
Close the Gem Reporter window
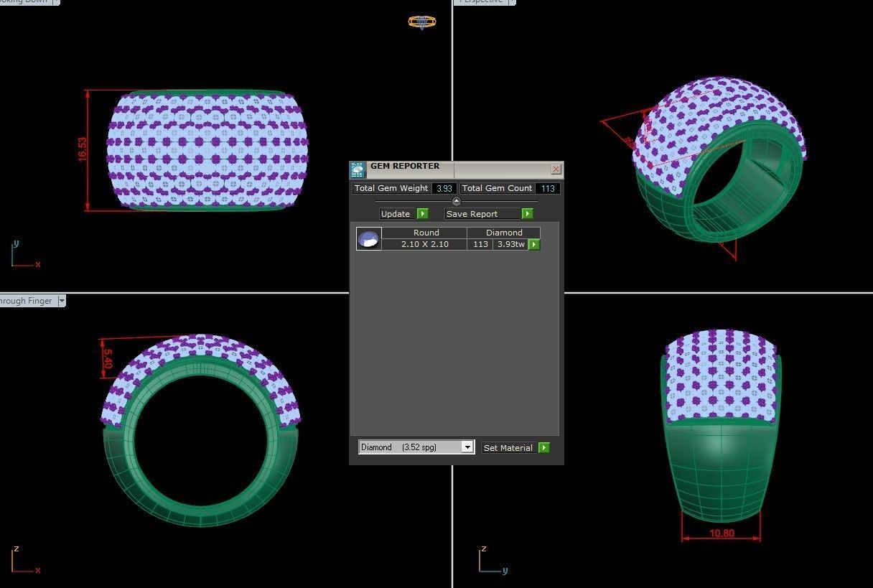coord(556,169)
